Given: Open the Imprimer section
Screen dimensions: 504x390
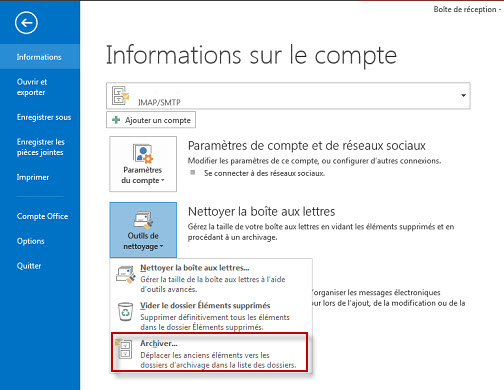Looking at the screenshot, I should click(40, 177).
